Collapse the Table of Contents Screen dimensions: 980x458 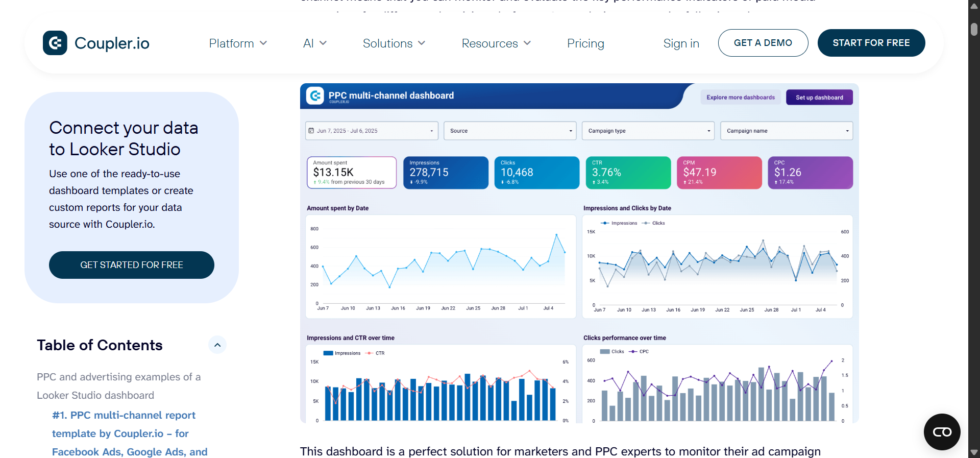click(x=217, y=345)
